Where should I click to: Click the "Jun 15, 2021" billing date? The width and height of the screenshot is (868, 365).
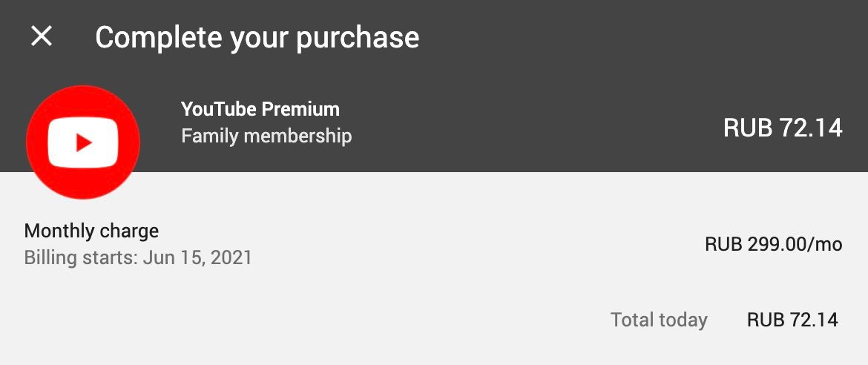click(197, 257)
